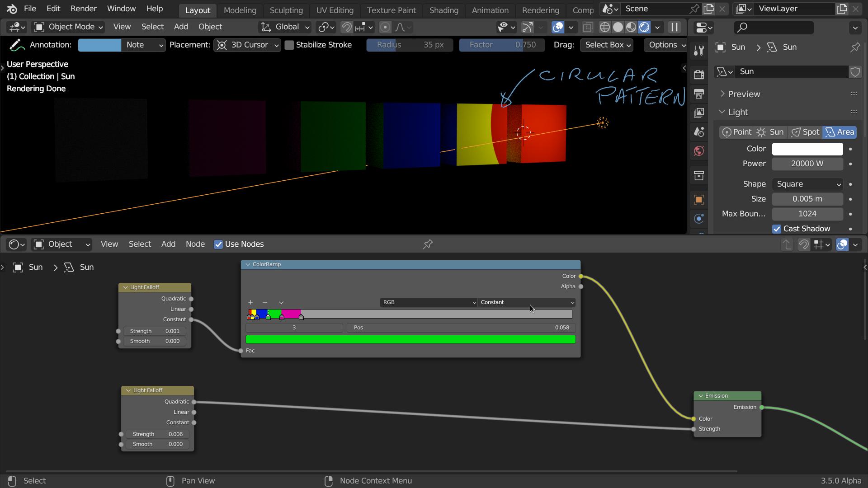The image size is (868, 488).
Task: Open the Render menu in the top bar
Action: (83, 9)
